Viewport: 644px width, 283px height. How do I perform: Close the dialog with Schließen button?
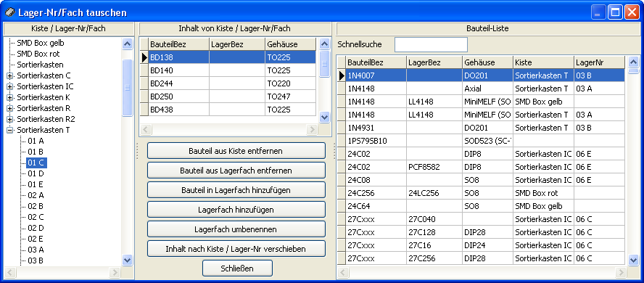pyautogui.click(x=237, y=268)
